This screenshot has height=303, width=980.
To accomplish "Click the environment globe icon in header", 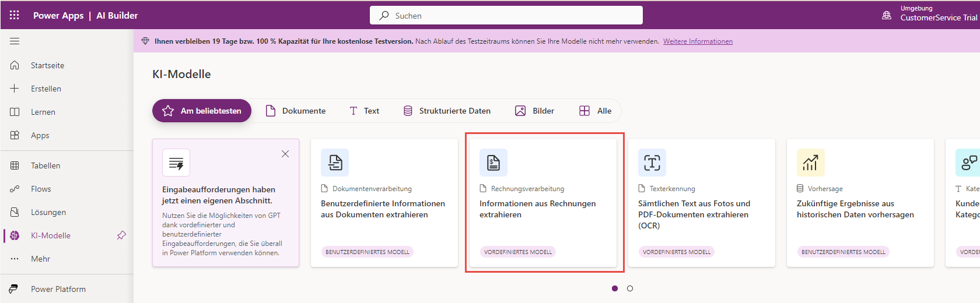I will click(887, 15).
